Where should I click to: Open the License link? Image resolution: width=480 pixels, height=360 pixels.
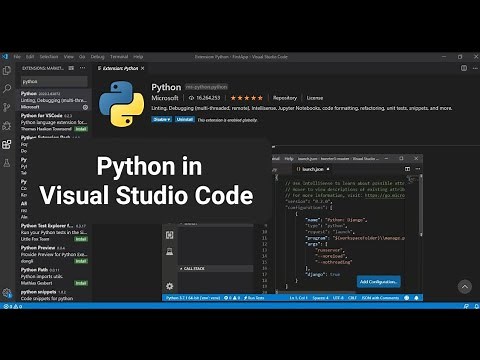click(x=315, y=98)
